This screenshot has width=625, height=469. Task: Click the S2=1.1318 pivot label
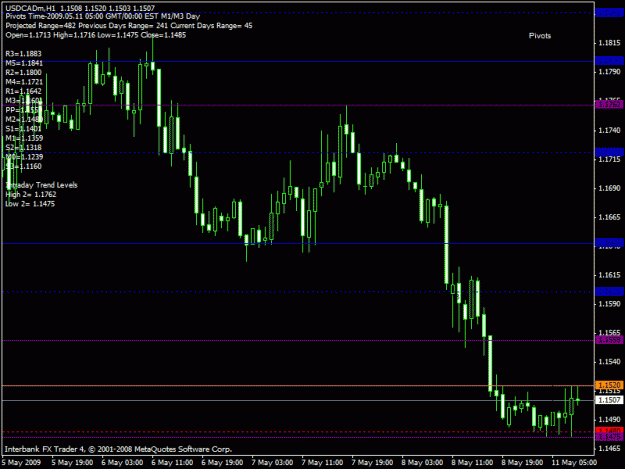[x=24, y=147]
